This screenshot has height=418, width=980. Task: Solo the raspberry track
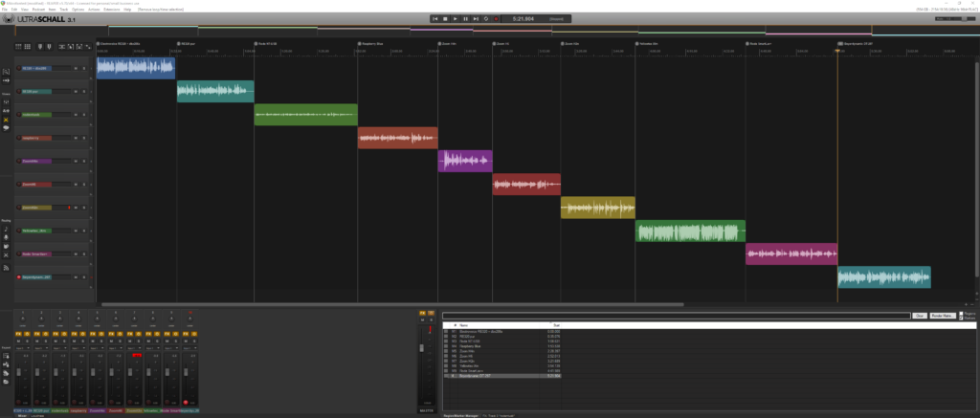84,138
